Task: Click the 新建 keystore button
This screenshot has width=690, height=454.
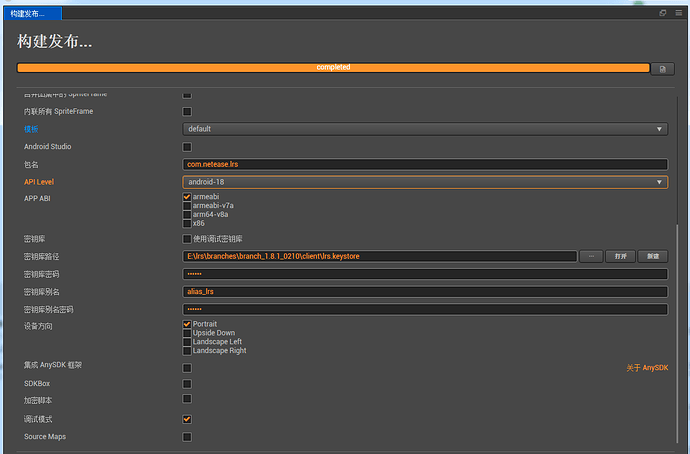Action: click(653, 256)
